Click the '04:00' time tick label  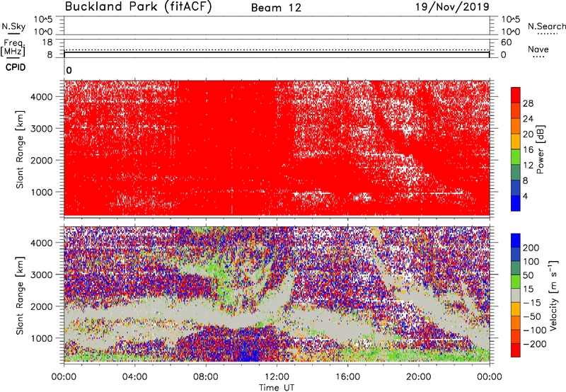pyautogui.click(x=134, y=377)
